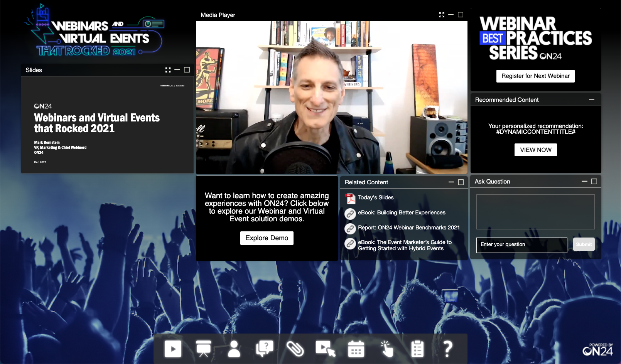Click the slide thumbnail titled Webinars that Rocked 2021
This screenshot has height=364, width=621.
[x=107, y=125]
